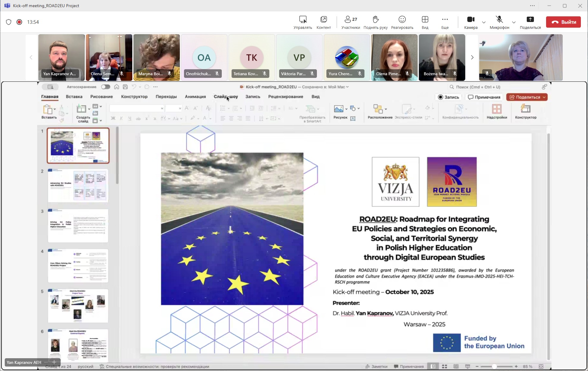Click the Share content icon
This screenshot has height=371, width=588.
[x=530, y=20]
